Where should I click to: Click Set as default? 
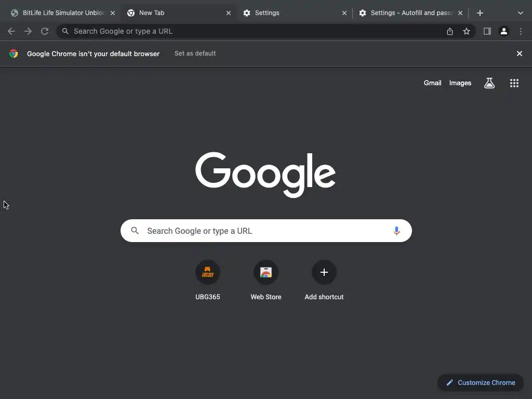(x=195, y=54)
